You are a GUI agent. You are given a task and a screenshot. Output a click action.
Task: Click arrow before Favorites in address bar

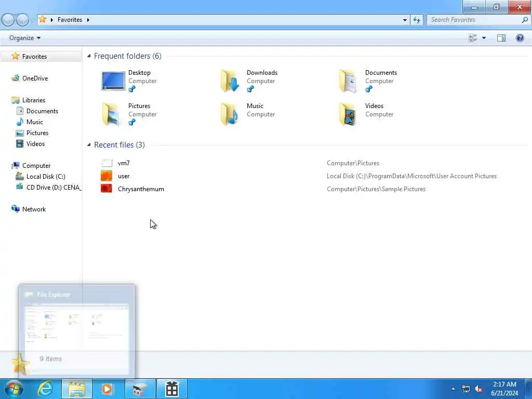click(x=52, y=20)
